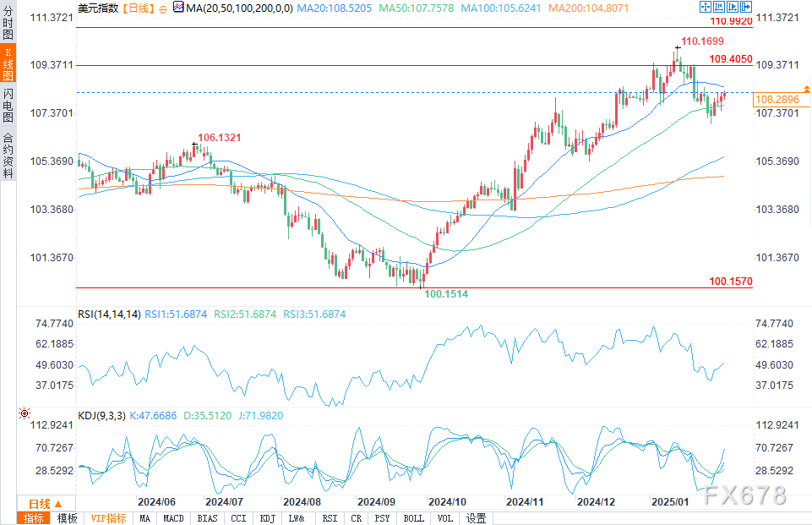
Task: Click the crosshair cursor icon
Action: pos(705,7)
